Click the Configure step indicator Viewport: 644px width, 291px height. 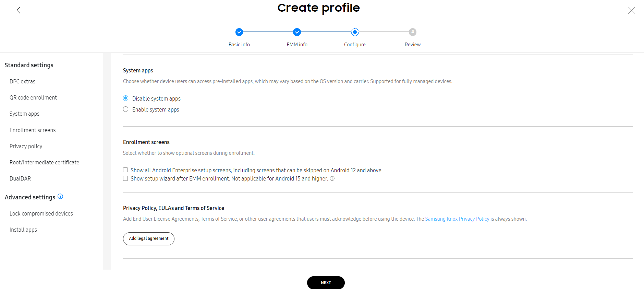click(x=355, y=32)
